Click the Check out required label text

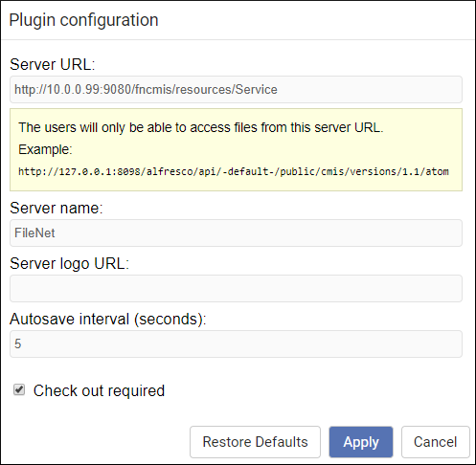click(99, 390)
